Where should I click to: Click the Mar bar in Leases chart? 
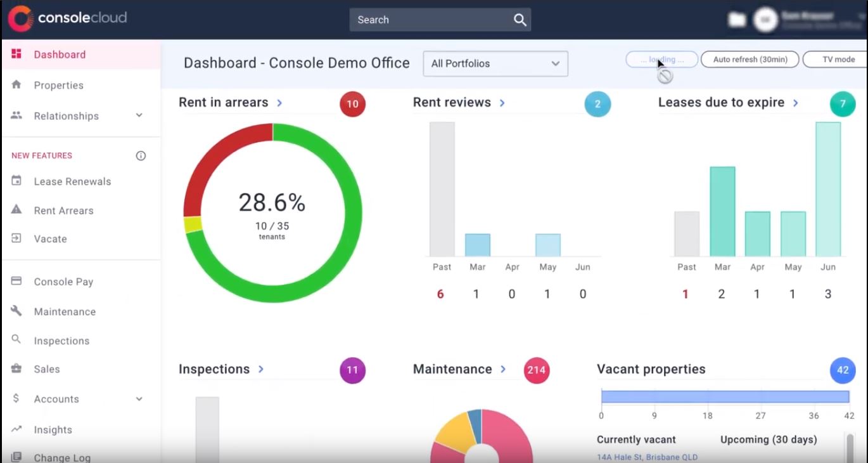coord(722,211)
